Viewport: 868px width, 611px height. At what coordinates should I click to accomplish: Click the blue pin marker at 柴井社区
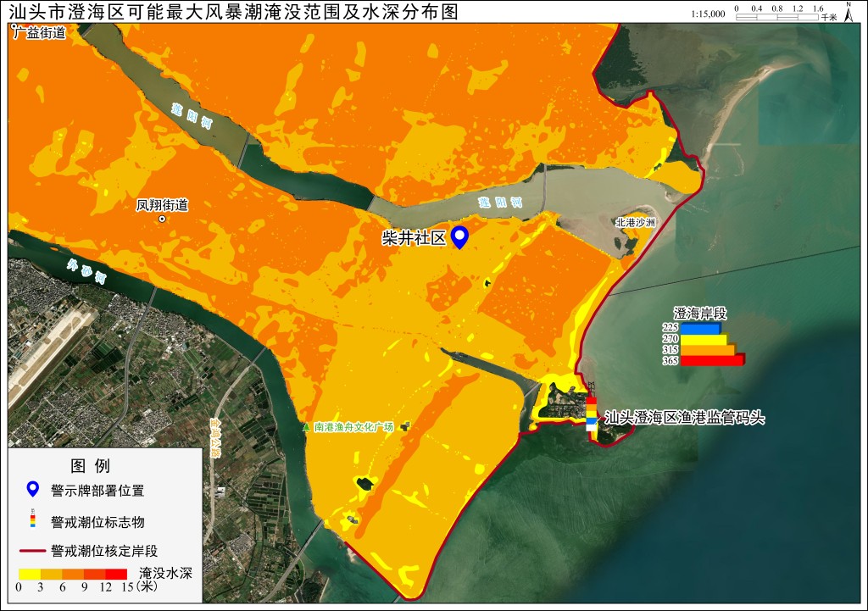pos(459,237)
